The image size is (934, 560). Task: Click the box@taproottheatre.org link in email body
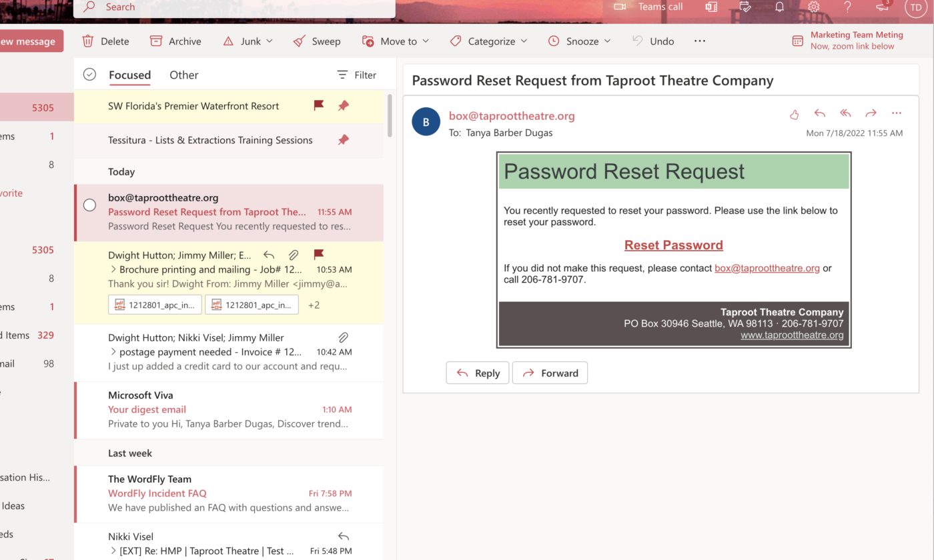(767, 268)
